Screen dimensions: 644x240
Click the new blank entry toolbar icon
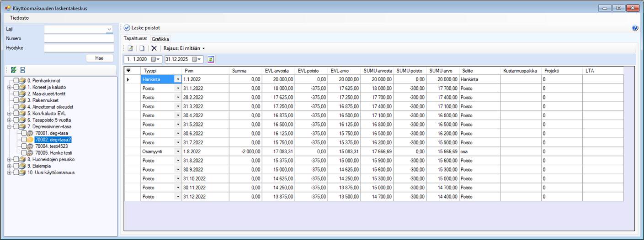tap(142, 48)
